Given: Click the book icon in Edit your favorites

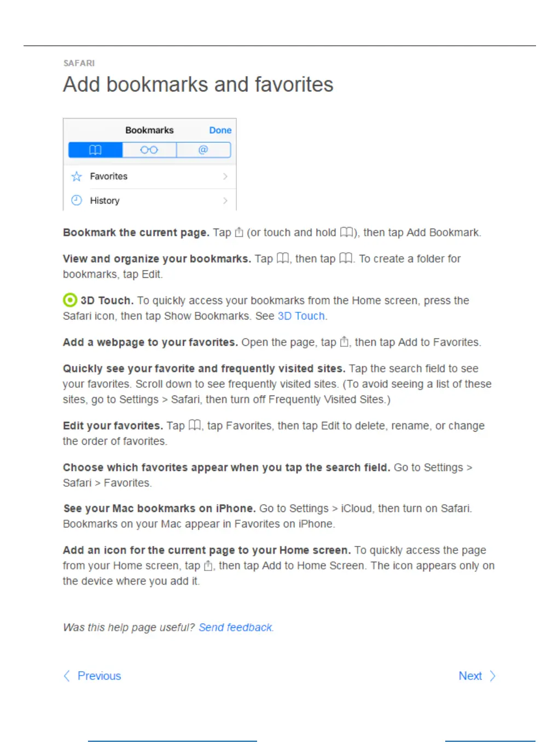Looking at the screenshot, I should (195, 425).
